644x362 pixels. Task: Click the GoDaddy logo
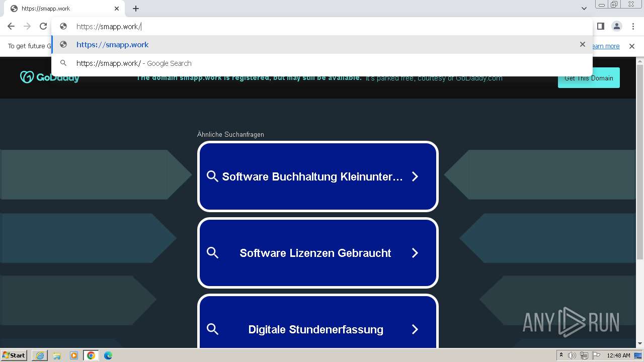click(x=50, y=77)
